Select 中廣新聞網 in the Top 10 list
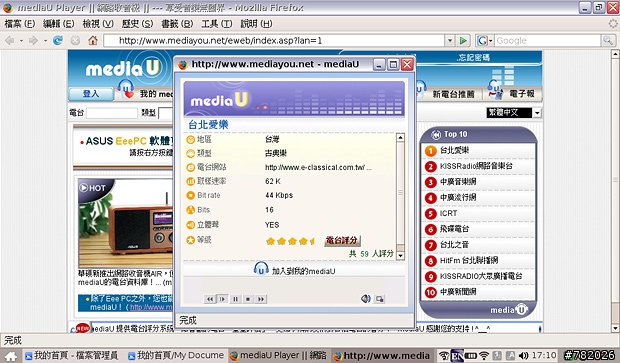 (458, 292)
